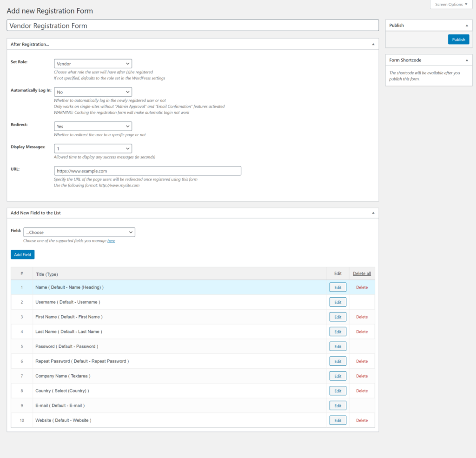Open the 'here' manage fields link
Viewport: 476px width, 458px height.
(x=111, y=241)
